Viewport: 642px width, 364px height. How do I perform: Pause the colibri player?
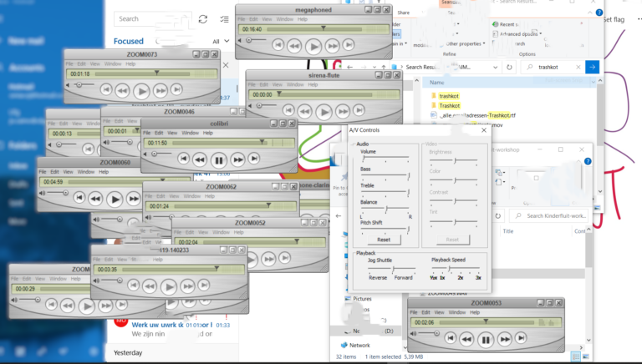(x=219, y=160)
